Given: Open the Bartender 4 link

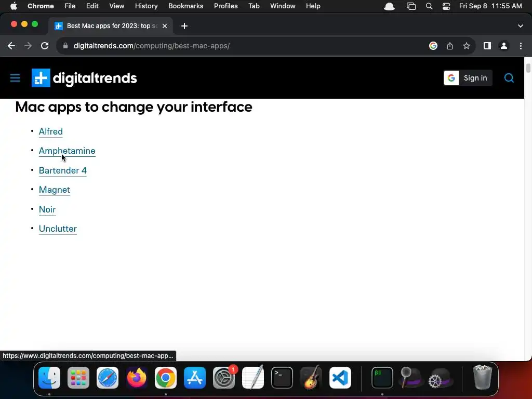Looking at the screenshot, I should pos(63,170).
